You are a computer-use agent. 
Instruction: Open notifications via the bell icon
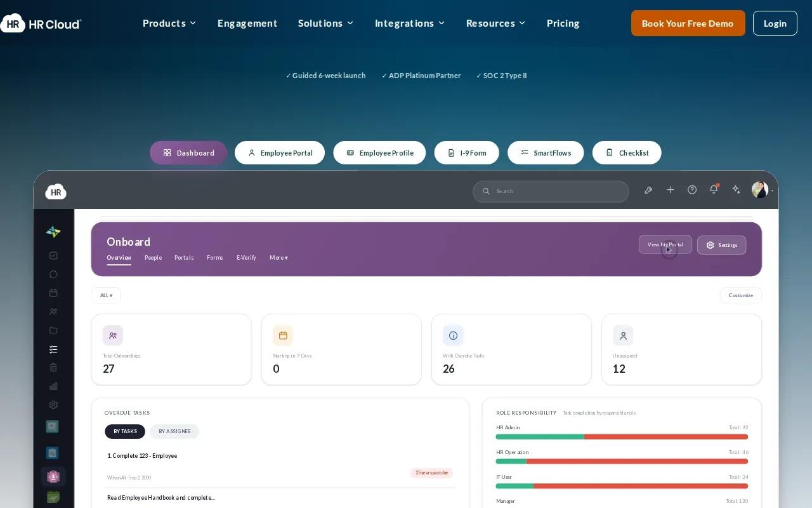pyautogui.click(x=714, y=189)
